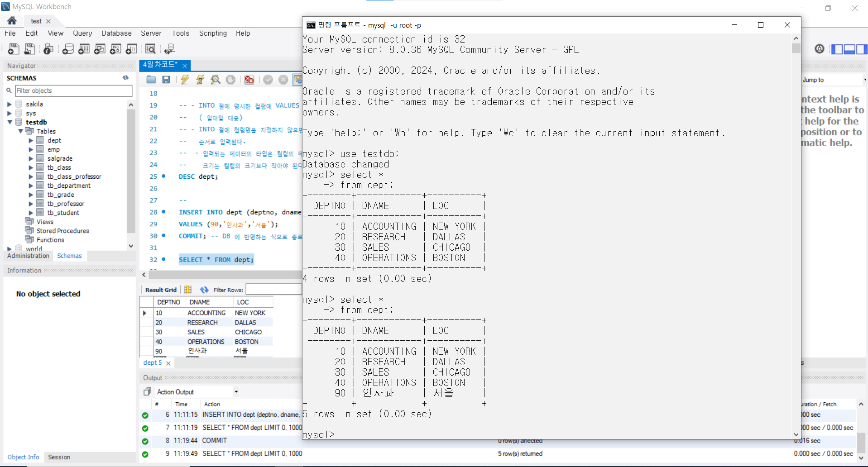Select Stored Procedures in schema tree
Viewport: 868px width, 467px height.
(x=63, y=231)
